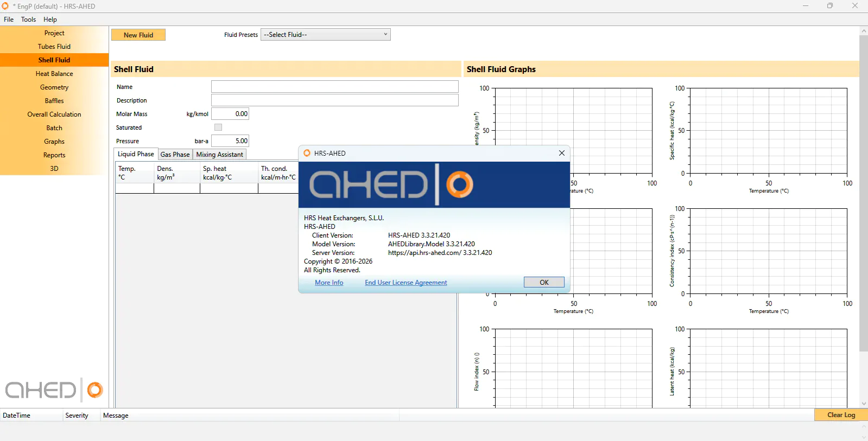This screenshot has width=868, height=441.
Task: Click the Dens. kg/m³ column header
Action: 177,173
